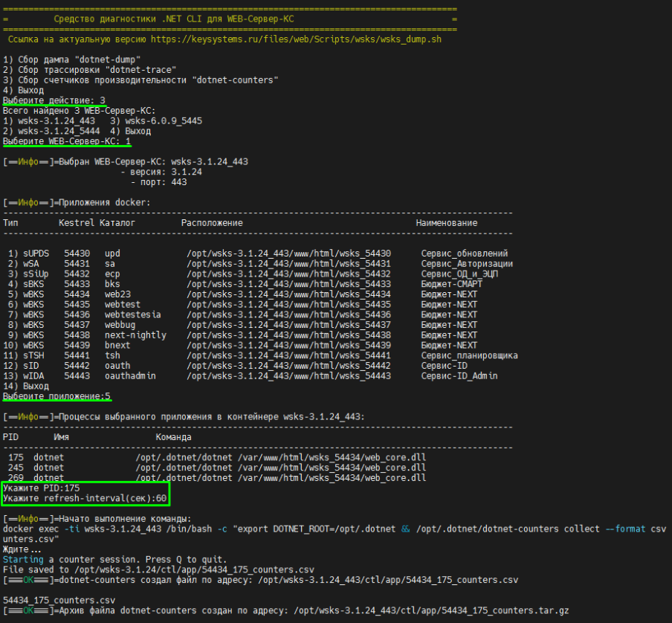
Task: Click path '/opt/wsks-3.1.24_443/www/html/wsks_54433'
Action: click(289, 284)
